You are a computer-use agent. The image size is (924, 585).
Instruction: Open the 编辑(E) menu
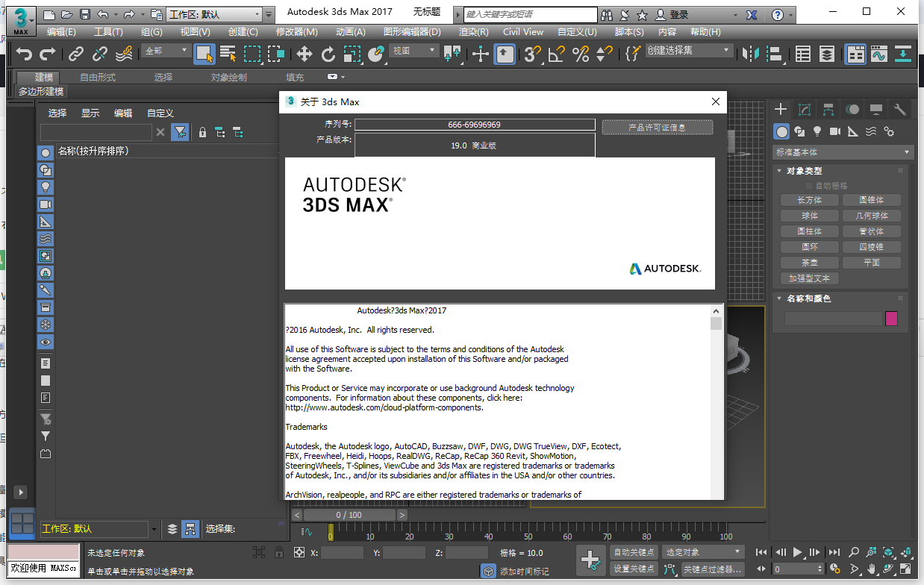click(61, 32)
